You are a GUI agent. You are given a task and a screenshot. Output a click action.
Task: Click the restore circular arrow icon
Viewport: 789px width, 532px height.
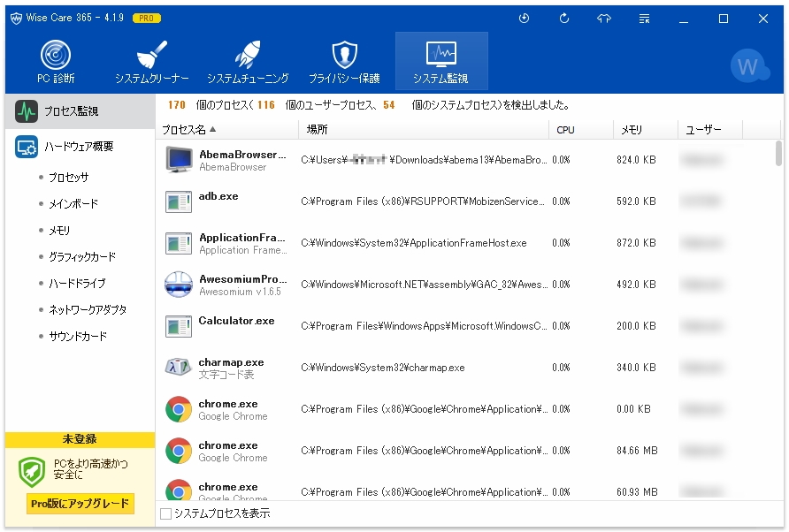(x=564, y=19)
